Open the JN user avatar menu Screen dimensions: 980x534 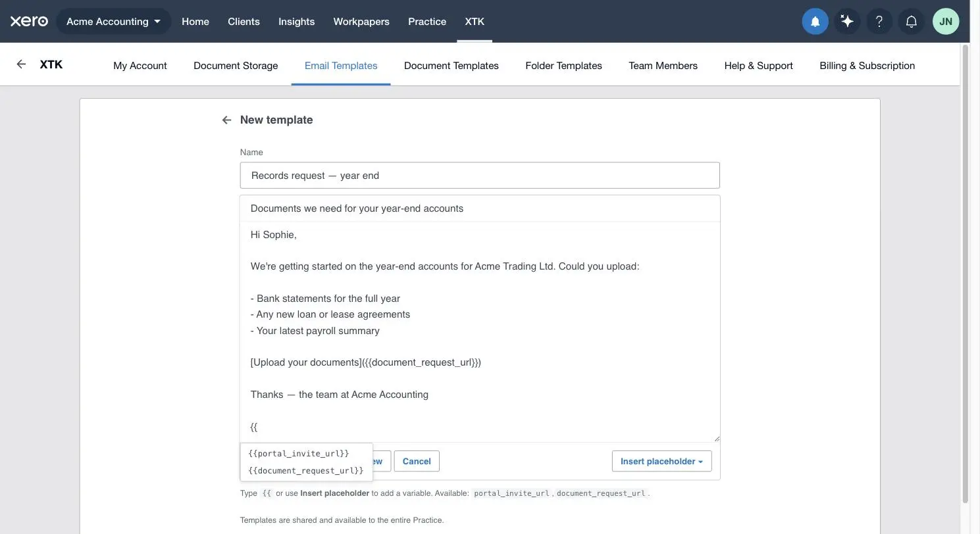(x=946, y=22)
